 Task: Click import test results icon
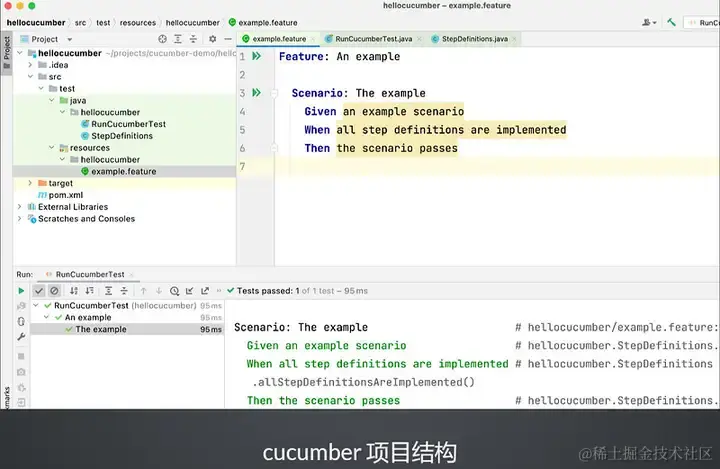tap(190, 291)
